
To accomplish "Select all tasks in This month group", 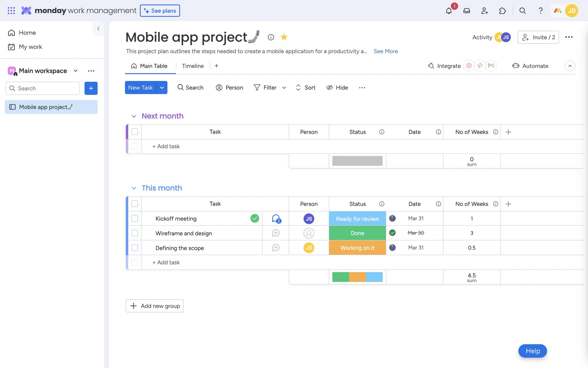I will 135,204.
